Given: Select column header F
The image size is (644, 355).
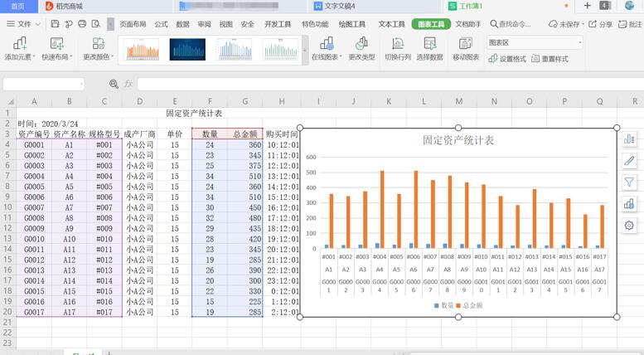Looking at the screenshot, I should tap(210, 101).
